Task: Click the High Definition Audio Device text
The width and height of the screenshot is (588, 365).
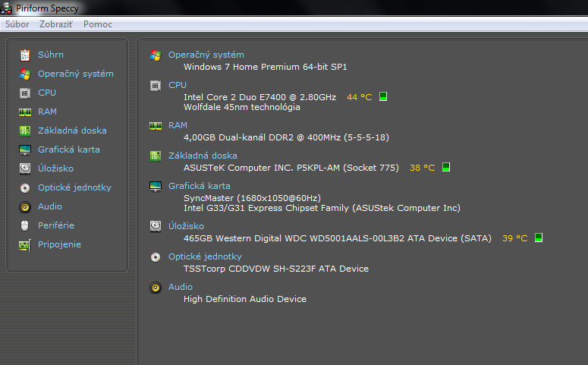Action: tap(245, 299)
